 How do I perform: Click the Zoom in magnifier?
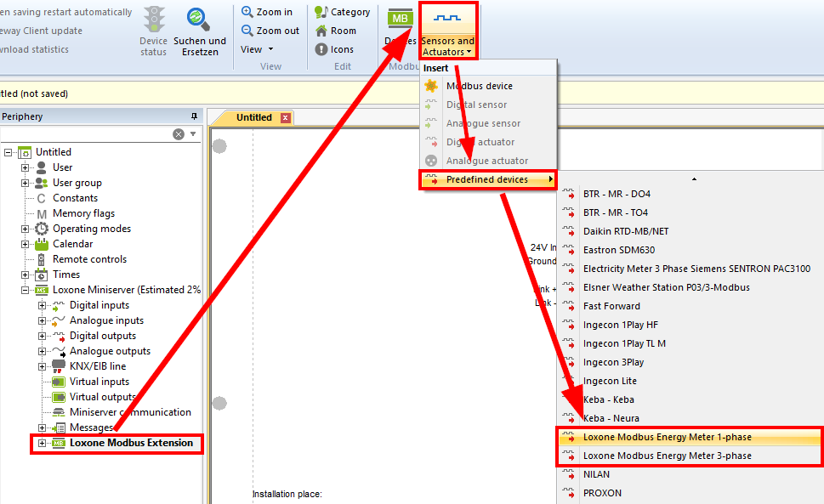point(247,12)
